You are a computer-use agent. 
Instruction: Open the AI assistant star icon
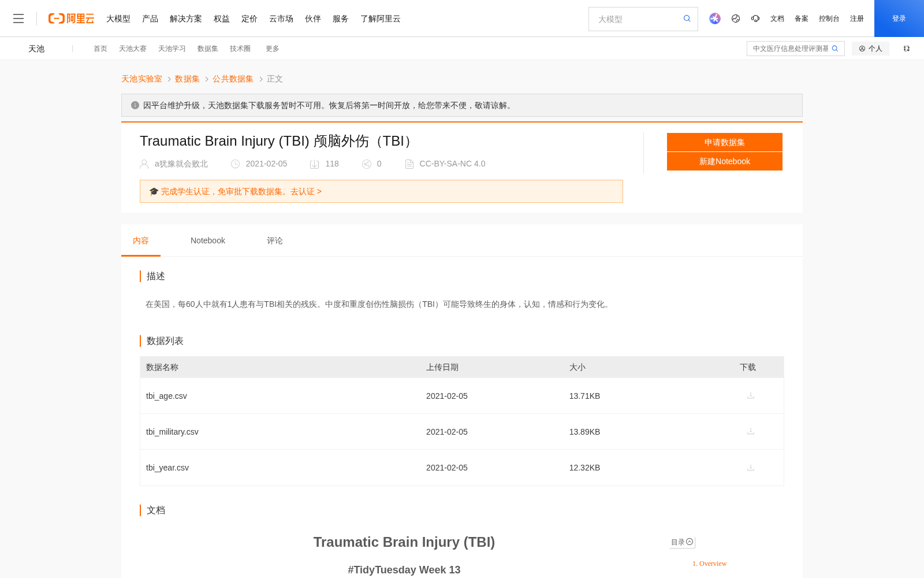715,18
